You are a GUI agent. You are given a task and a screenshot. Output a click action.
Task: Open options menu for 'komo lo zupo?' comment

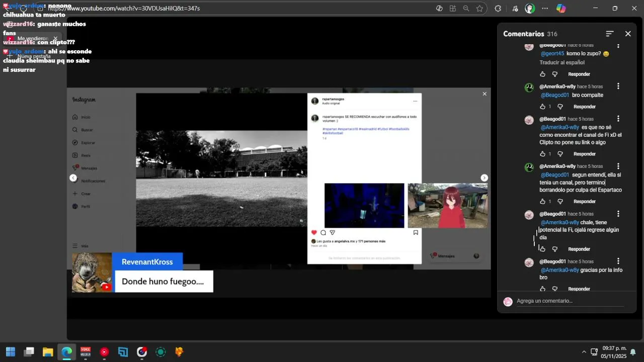[618, 46]
